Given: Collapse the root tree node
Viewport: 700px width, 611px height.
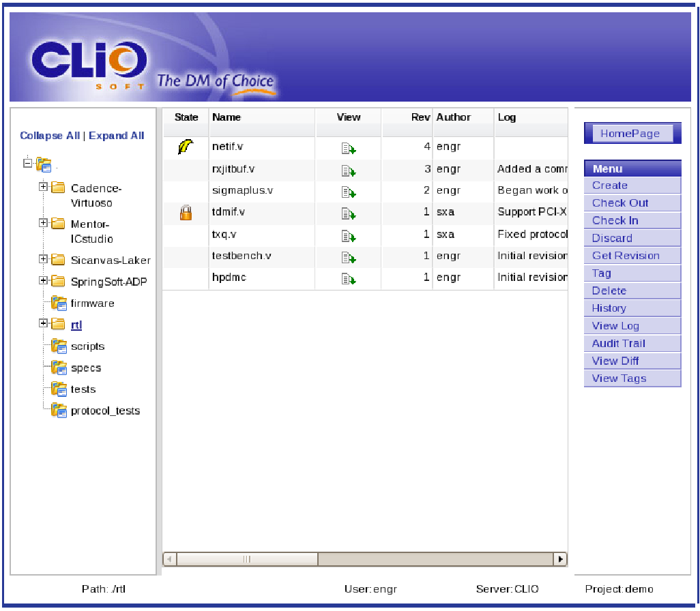Looking at the screenshot, I should pyautogui.click(x=28, y=164).
